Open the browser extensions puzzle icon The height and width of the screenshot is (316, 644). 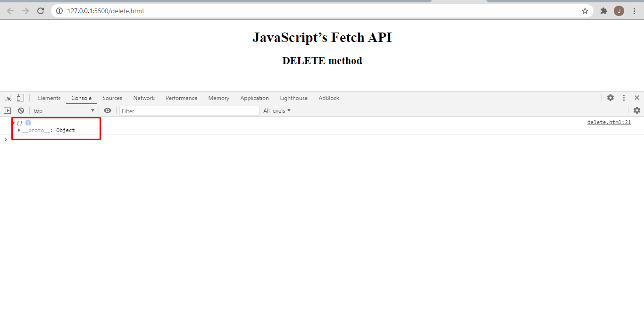(603, 10)
